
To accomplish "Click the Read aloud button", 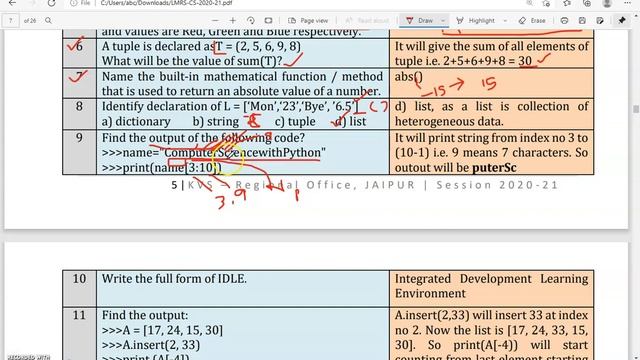I will coord(367,20).
